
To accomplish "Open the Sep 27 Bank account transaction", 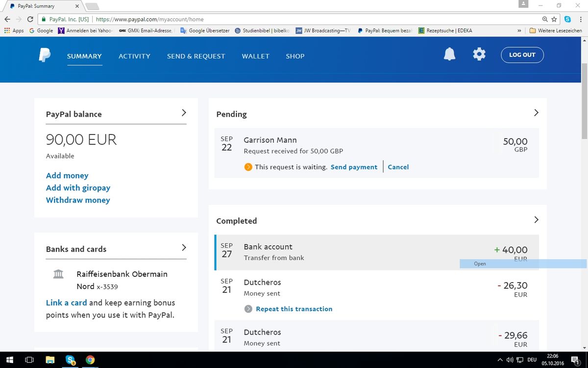I will coord(376,253).
